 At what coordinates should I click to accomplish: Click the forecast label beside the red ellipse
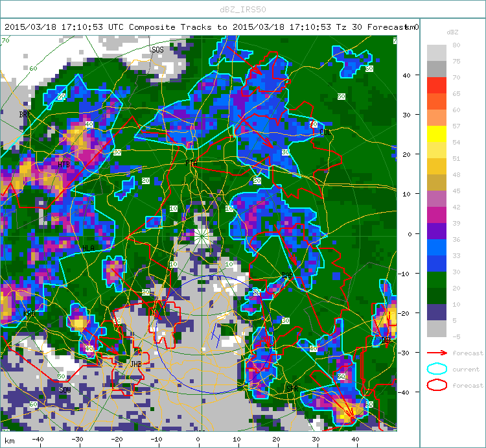468,385
